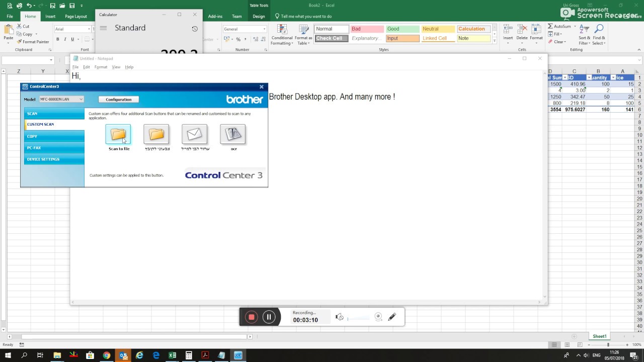Open Notepad's View menu

[x=116, y=67]
